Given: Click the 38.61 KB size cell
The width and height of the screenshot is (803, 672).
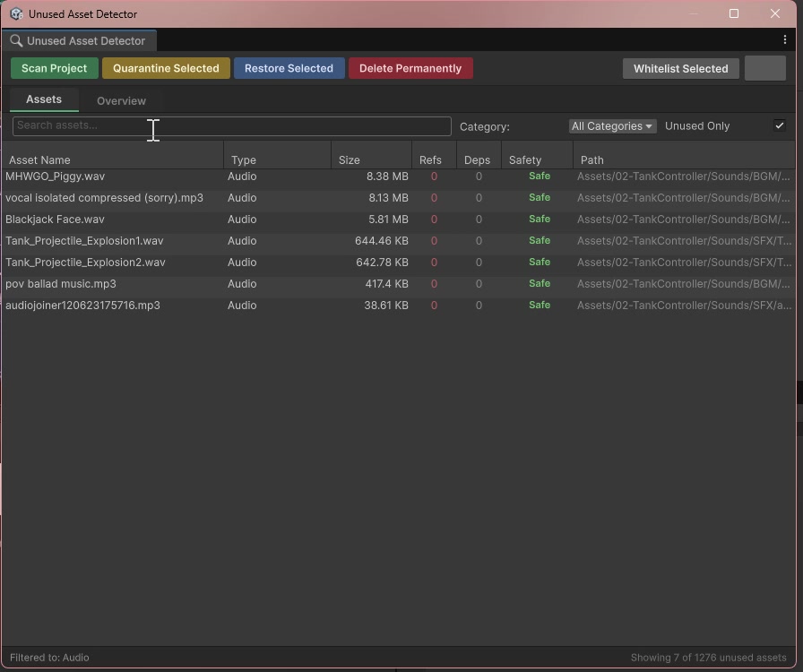Looking at the screenshot, I should click(x=386, y=306).
